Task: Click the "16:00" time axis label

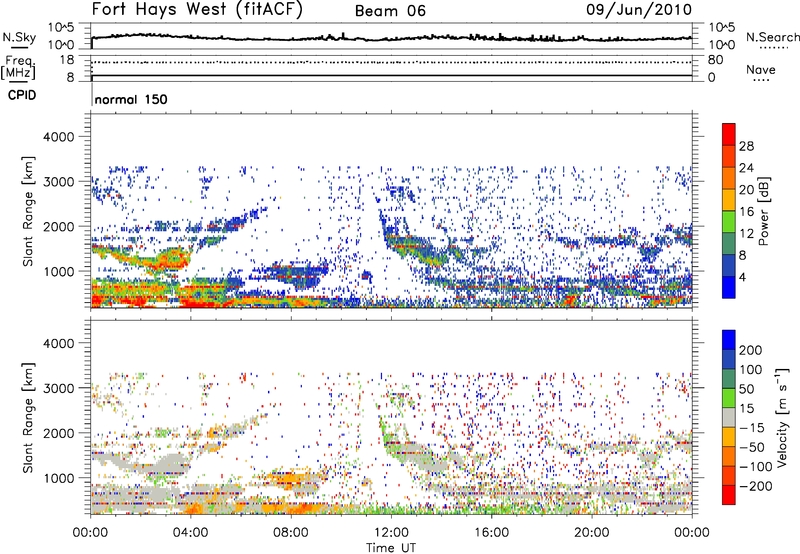Action: click(x=491, y=533)
